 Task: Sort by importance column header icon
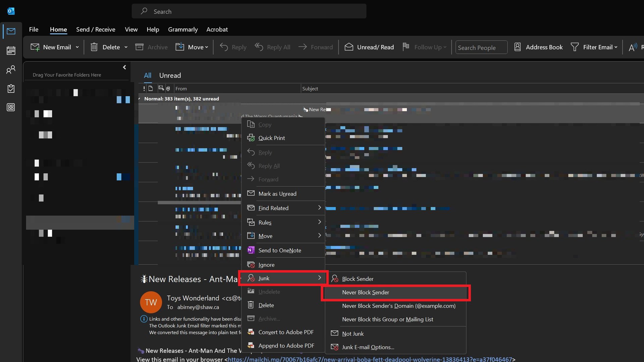tap(144, 88)
